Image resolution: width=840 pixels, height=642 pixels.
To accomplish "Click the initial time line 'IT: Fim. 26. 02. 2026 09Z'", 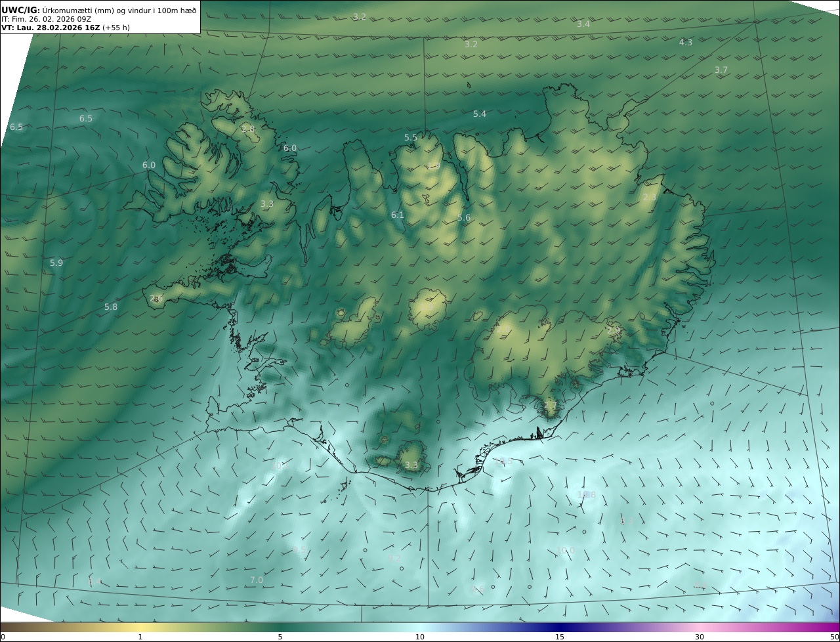I will (x=46, y=19).
